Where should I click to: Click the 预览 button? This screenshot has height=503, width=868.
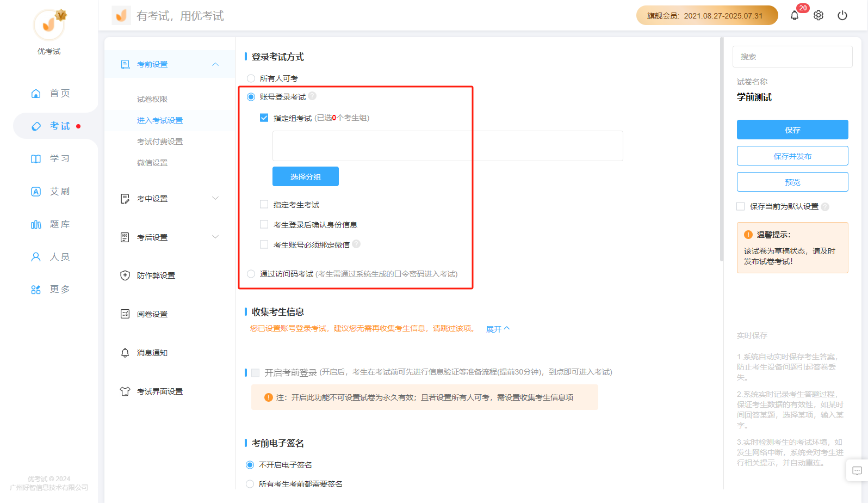coord(792,182)
